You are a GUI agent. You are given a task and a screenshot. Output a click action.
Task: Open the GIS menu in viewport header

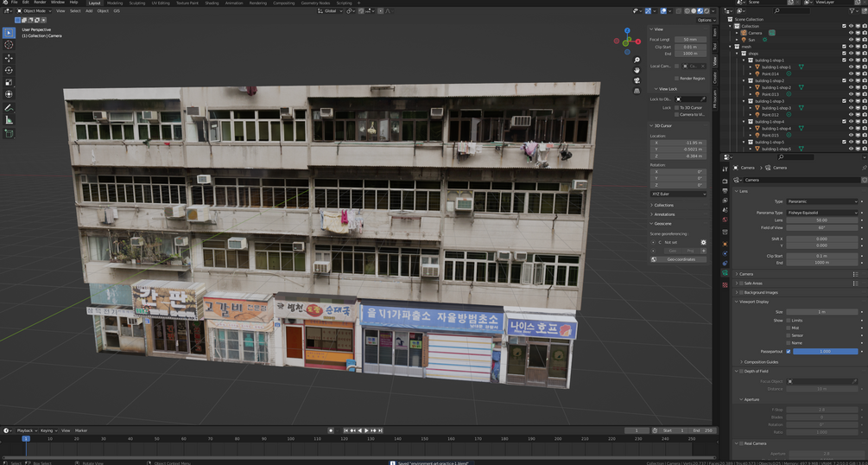click(117, 10)
